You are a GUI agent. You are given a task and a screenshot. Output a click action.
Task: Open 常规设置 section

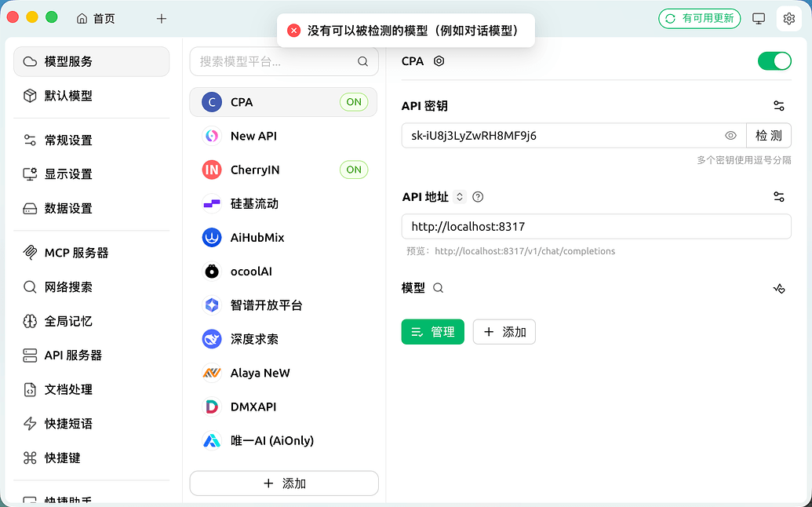click(92, 140)
